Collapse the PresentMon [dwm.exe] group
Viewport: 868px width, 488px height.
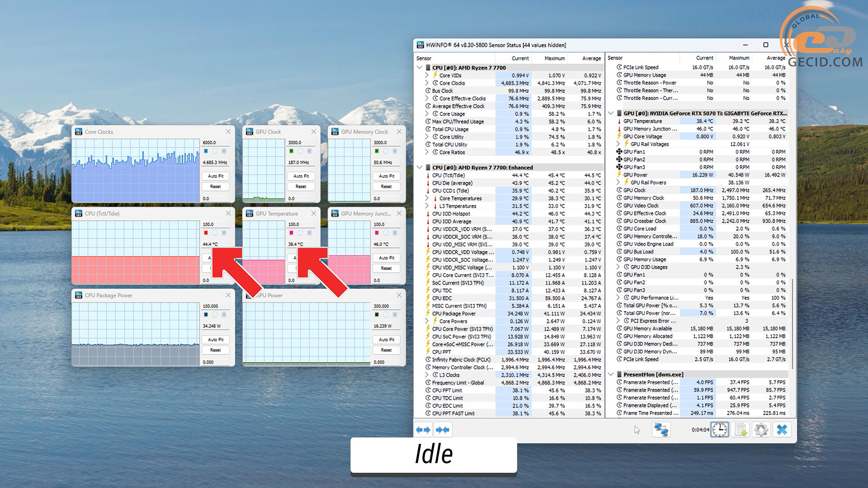click(x=611, y=375)
